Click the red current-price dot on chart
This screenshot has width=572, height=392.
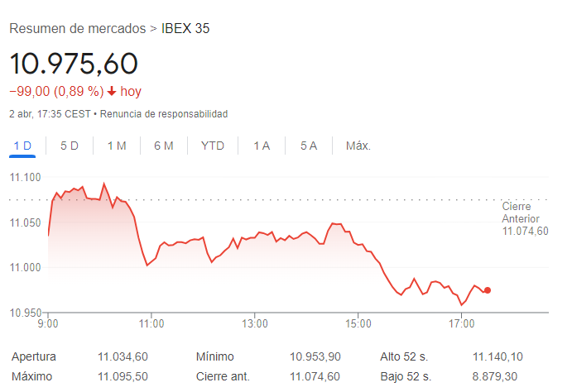click(488, 290)
